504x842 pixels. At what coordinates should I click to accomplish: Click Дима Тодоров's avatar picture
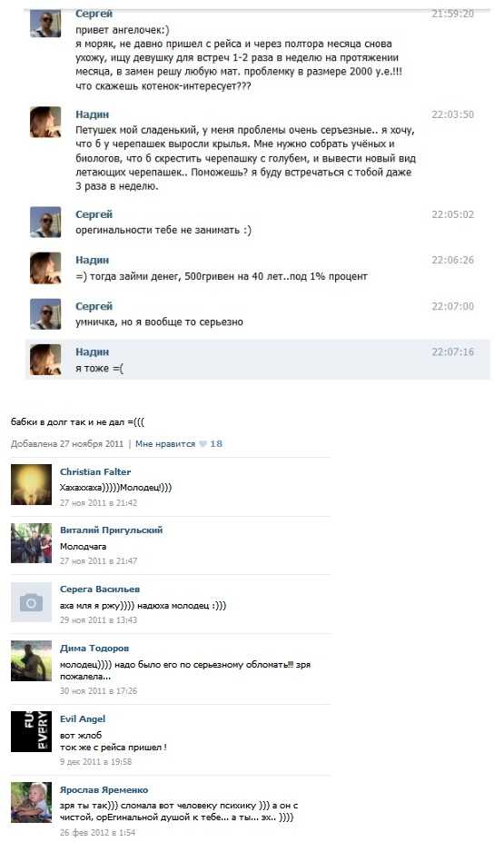click(31, 661)
